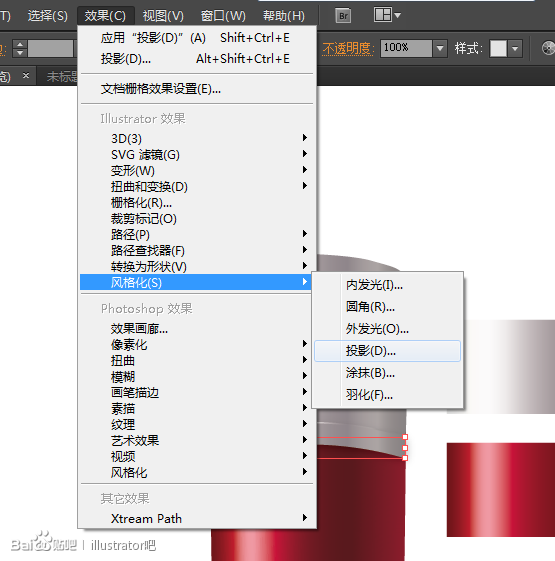The height and width of the screenshot is (561, 555).
Task: Open 效果画廊... under Photoshop effects
Action: click(196, 328)
